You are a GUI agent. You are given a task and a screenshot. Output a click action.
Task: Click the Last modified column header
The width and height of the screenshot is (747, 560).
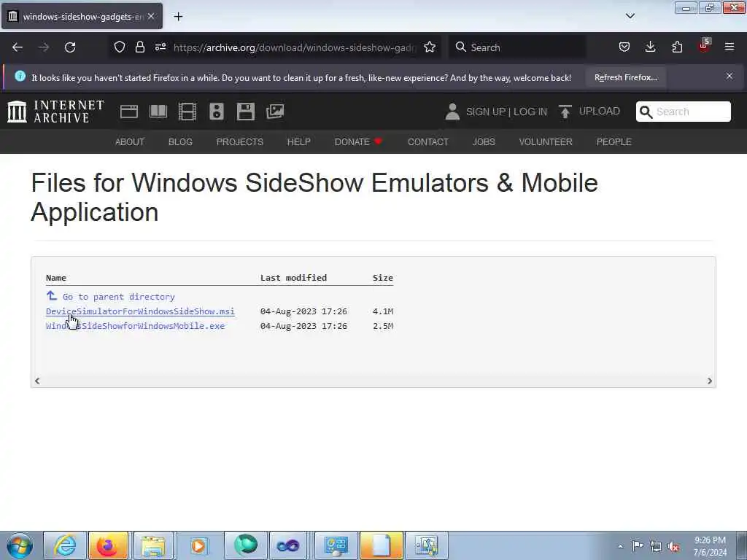click(x=293, y=278)
